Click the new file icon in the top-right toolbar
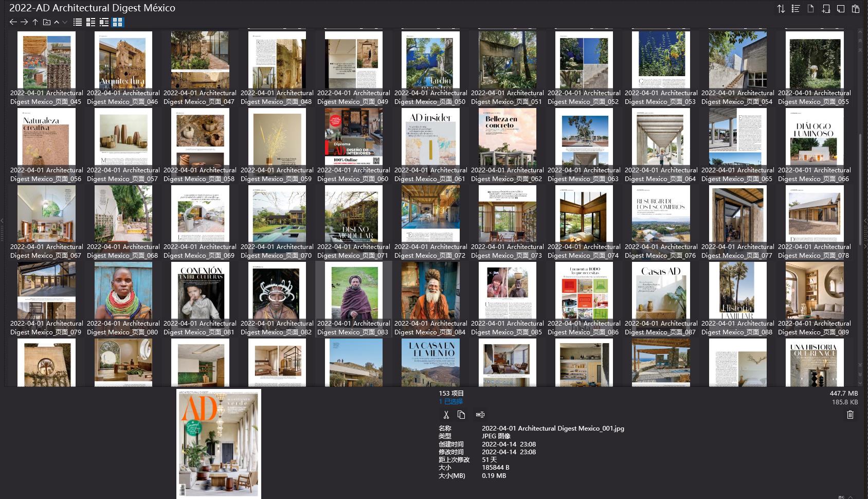 (826, 9)
